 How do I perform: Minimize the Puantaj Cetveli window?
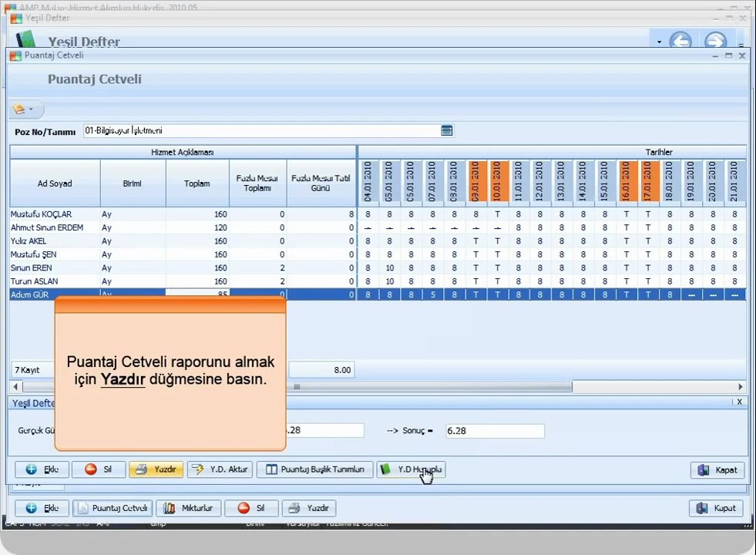[715, 56]
